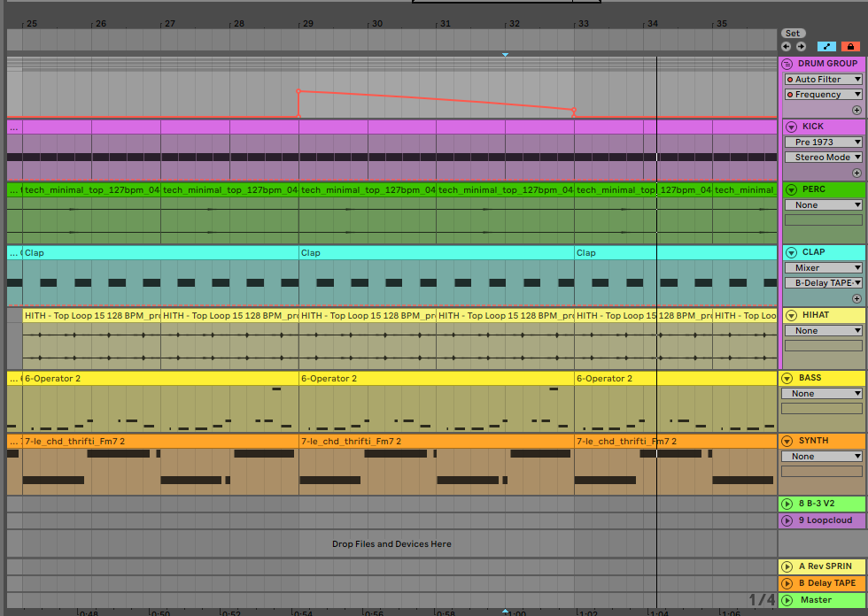Unfold the A Rev SPRIN return track
The width and height of the screenshot is (868, 616).
[x=787, y=566]
